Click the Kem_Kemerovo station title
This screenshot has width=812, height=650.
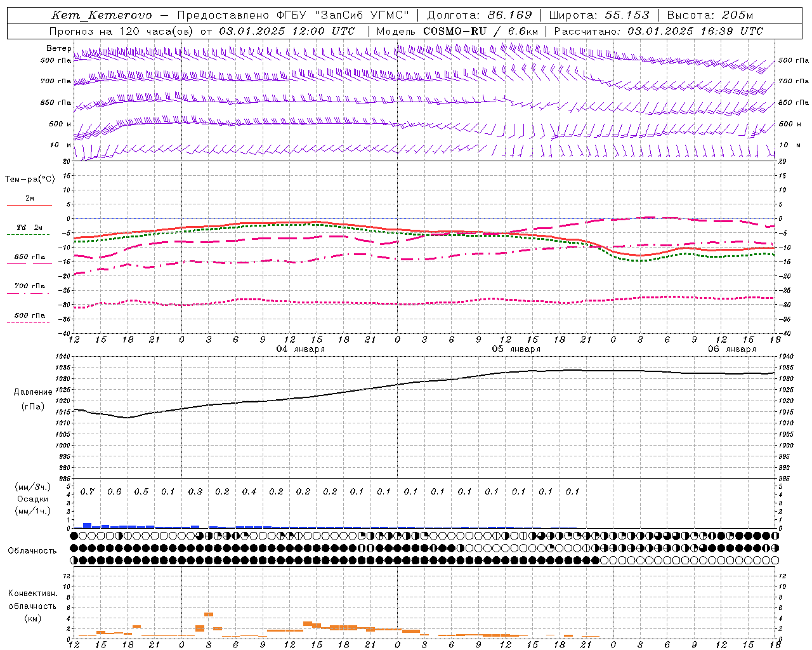point(101,15)
